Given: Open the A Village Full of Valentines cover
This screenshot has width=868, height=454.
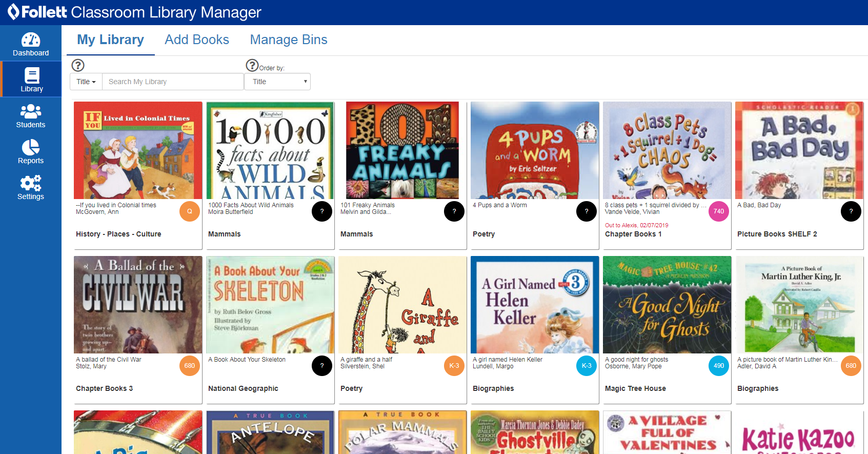Looking at the screenshot, I should (667, 432).
